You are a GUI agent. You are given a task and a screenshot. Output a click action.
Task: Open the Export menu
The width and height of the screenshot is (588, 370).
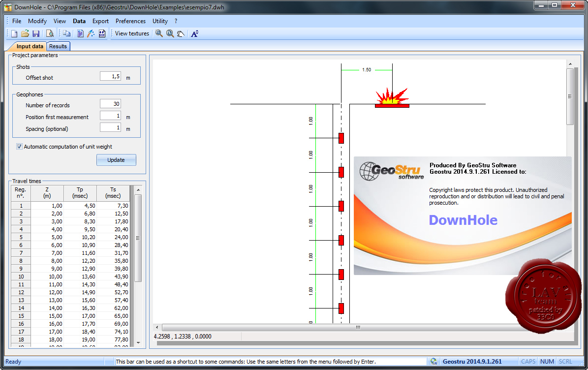100,21
